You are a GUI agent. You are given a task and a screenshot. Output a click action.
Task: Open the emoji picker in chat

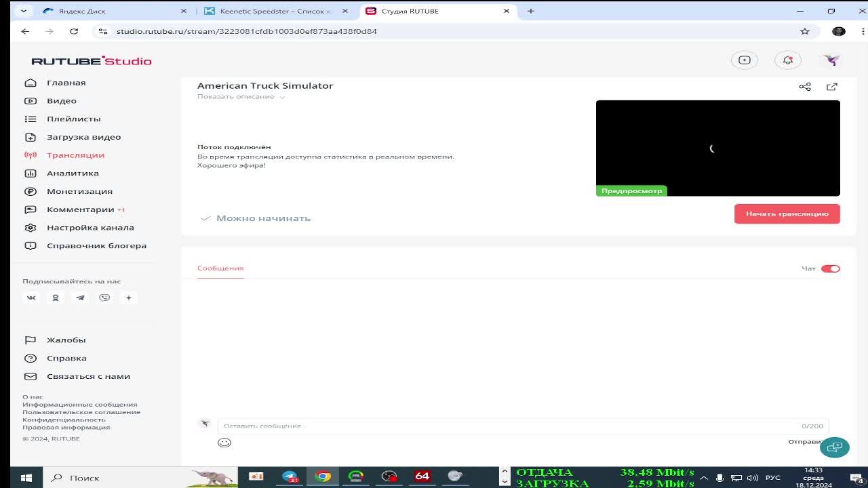point(224,443)
